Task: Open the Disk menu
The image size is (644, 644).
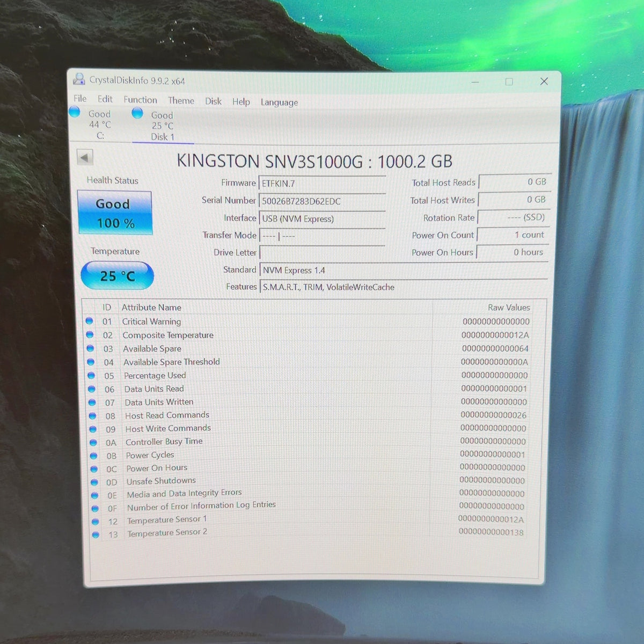Action: click(213, 101)
